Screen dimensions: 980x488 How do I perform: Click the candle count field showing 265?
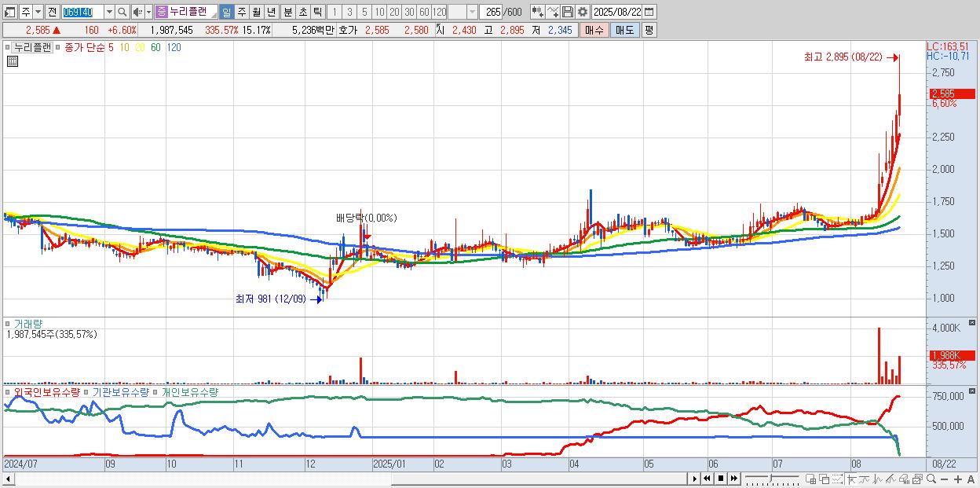[492, 12]
